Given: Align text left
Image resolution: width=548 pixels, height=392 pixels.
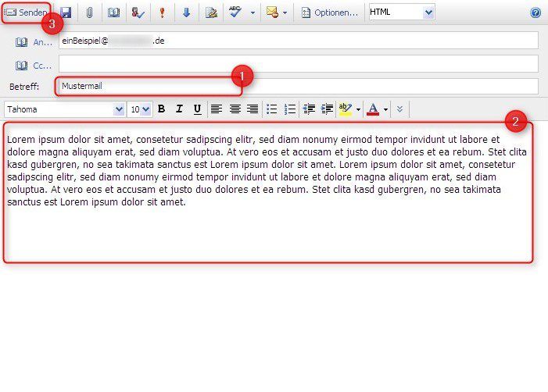Looking at the screenshot, I should pos(217,109).
